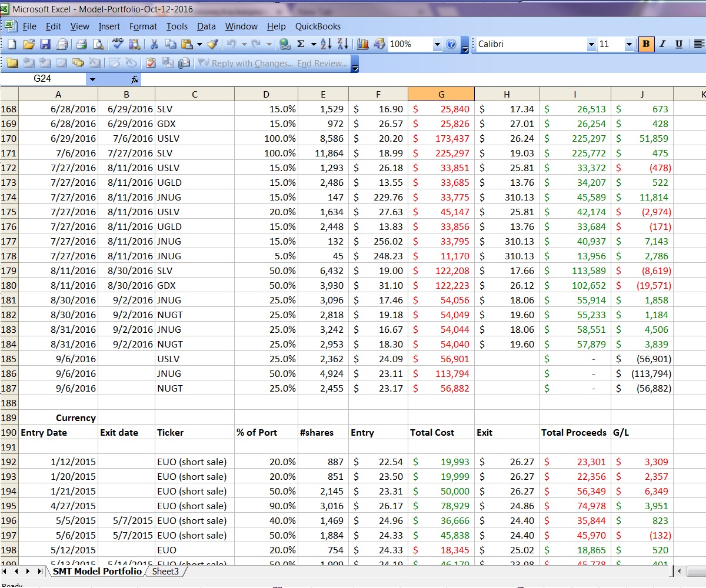The image size is (706, 588).
Task: Switch to the Sheet3 tab
Action: click(x=165, y=571)
